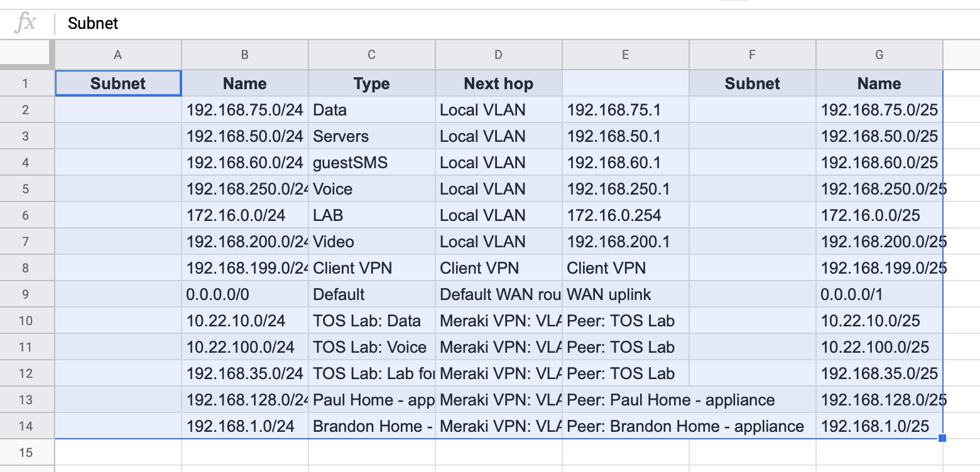Select row 14 header
This screenshot has width=980, height=472.
pyautogui.click(x=25, y=426)
